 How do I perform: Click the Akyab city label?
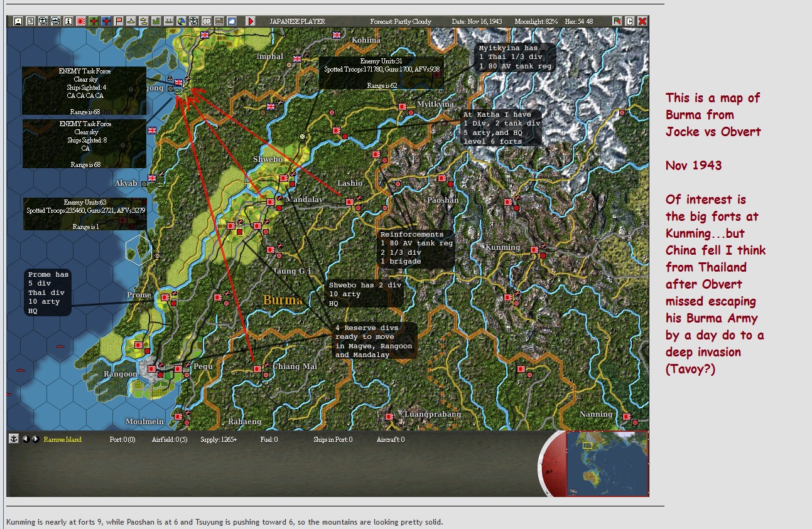(x=126, y=184)
